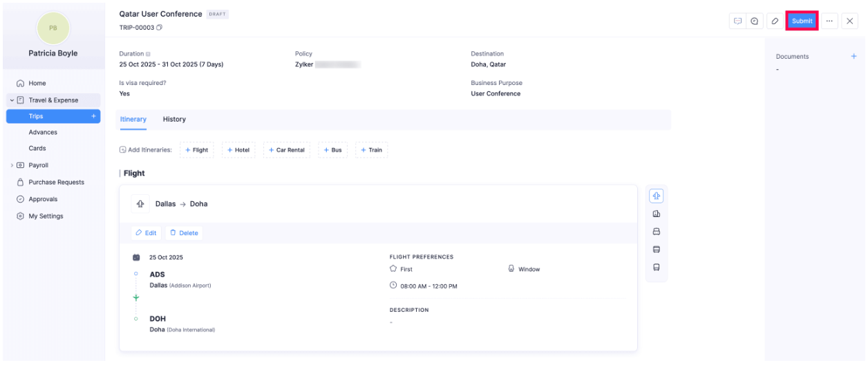Submit the Qatar User Conference trip
Image resolution: width=868 pixels, height=365 pixels.
(x=802, y=21)
